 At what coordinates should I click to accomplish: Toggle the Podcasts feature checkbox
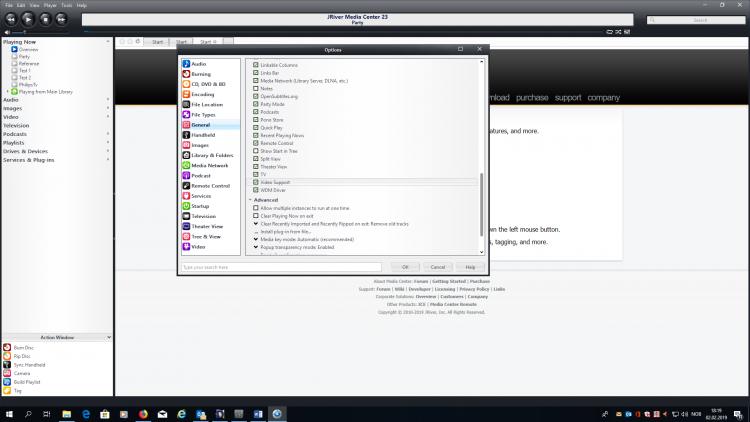[256, 112]
